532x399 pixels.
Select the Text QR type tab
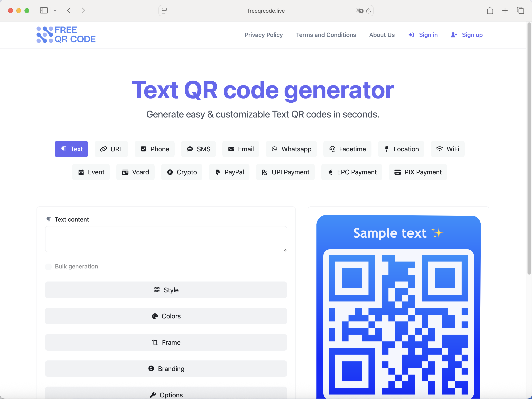[71, 149]
